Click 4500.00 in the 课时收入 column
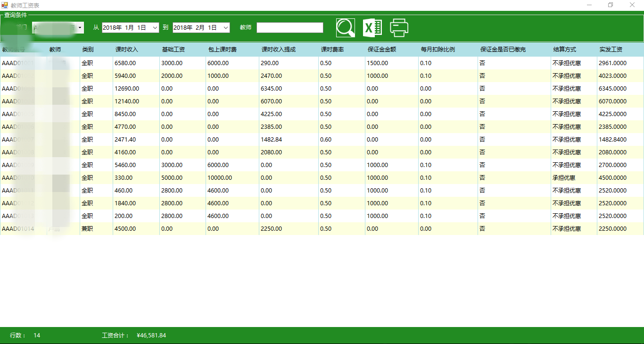This screenshot has height=344, width=644. click(x=136, y=229)
